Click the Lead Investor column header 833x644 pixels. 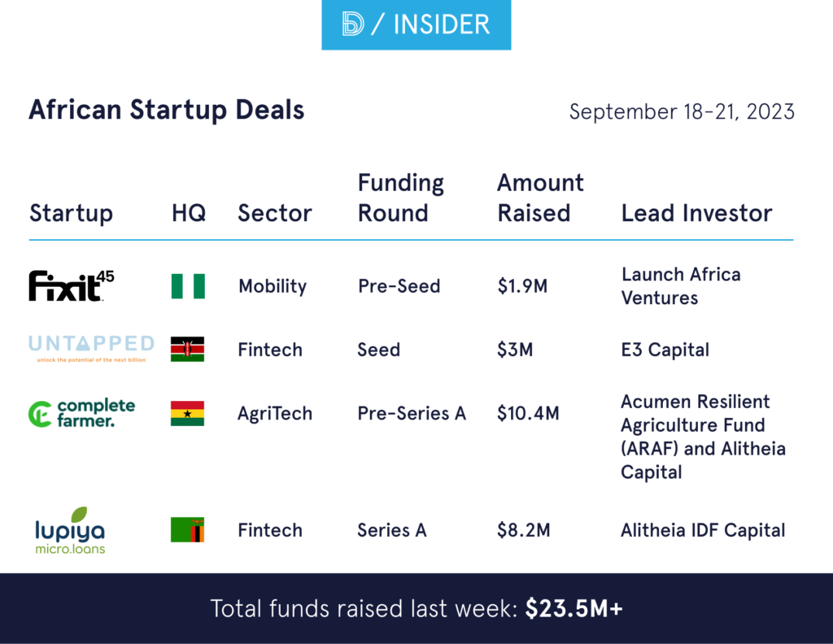(x=696, y=214)
